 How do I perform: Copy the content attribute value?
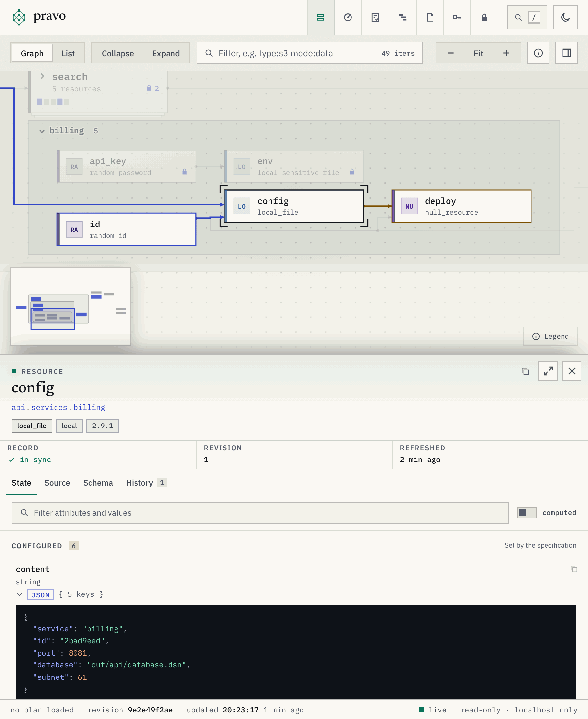(574, 569)
